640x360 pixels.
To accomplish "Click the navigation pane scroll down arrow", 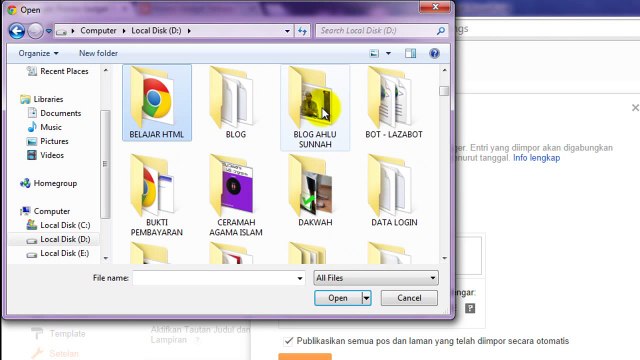I will 105,258.
